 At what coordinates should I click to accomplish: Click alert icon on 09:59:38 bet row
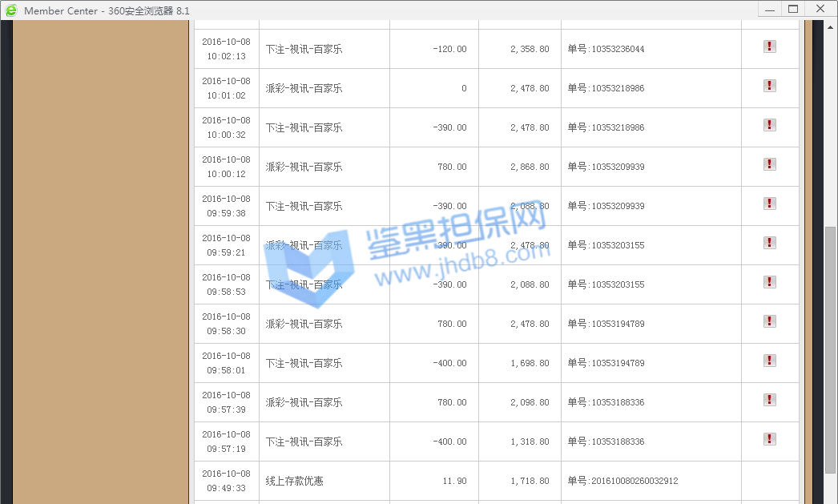click(769, 204)
